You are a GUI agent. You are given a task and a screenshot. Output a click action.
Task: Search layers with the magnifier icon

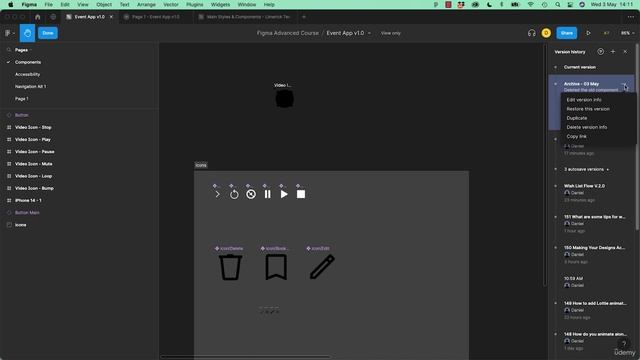click(x=9, y=50)
